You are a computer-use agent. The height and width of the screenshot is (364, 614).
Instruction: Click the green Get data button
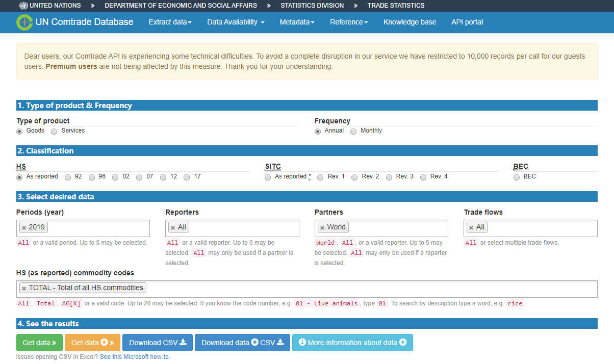point(39,343)
